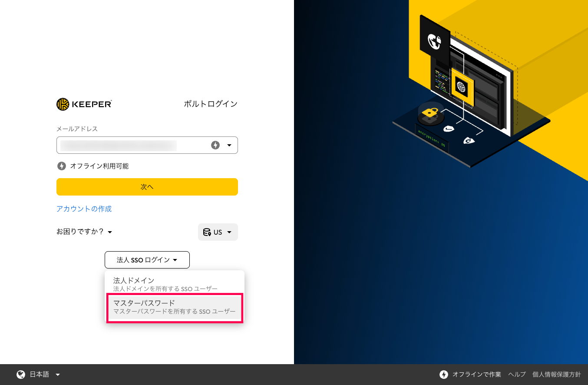Open the US data center region selector
Image resolution: width=588 pixels, height=385 pixels.
coord(218,232)
